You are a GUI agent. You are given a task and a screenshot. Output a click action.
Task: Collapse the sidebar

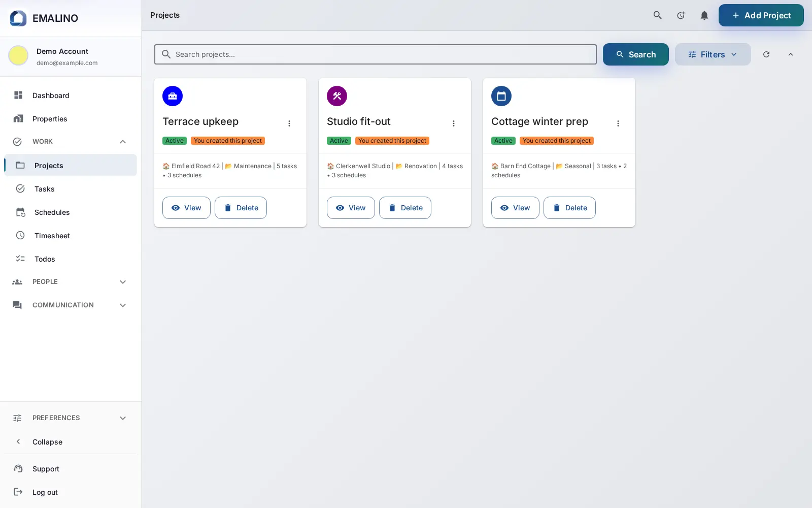tap(71, 442)
